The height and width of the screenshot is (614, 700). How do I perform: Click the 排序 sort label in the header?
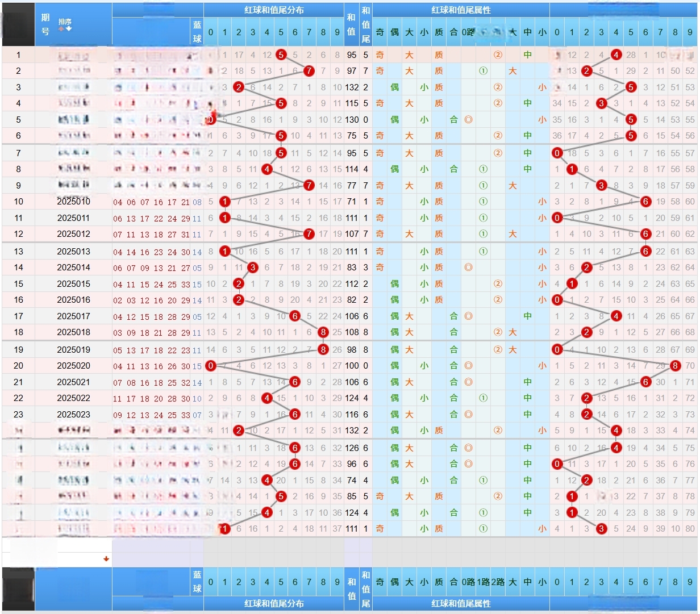[x=65, y=21]
